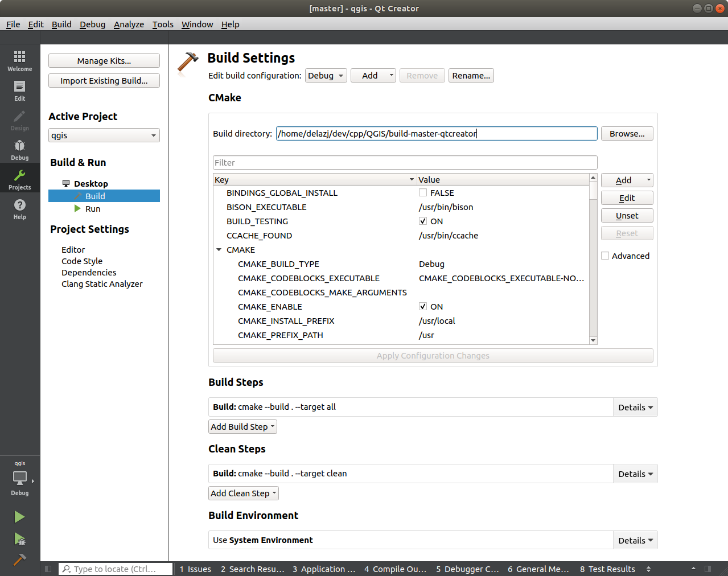
Task: Enable the Advanced checkbox
Action: tap(605, 256)
